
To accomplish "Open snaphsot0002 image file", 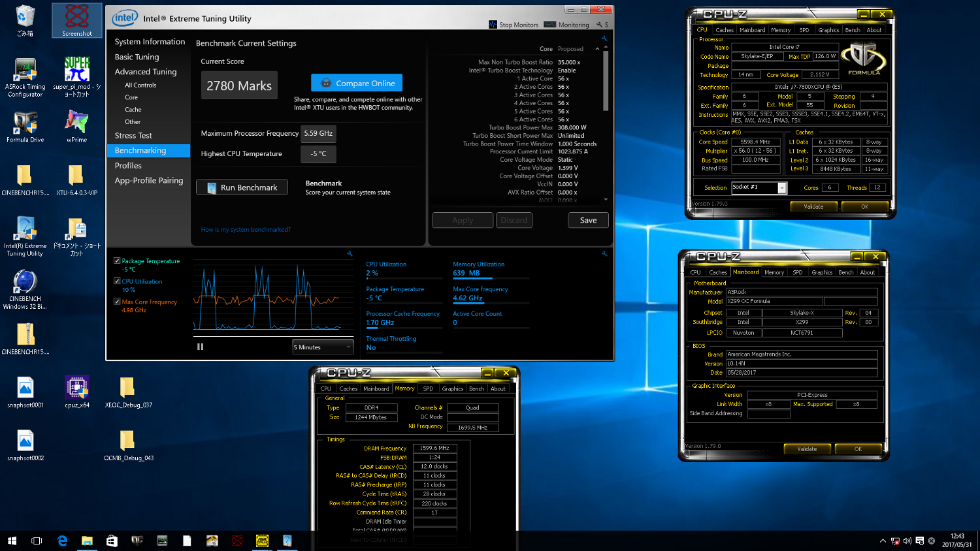I will (25, 445).
